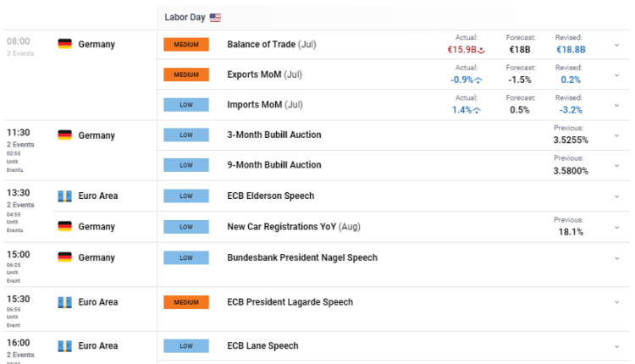The height and width of the screenshot is (364, 635).
Task: Click the Germany flag in the 11:30 row
Action: click(64, 135)
